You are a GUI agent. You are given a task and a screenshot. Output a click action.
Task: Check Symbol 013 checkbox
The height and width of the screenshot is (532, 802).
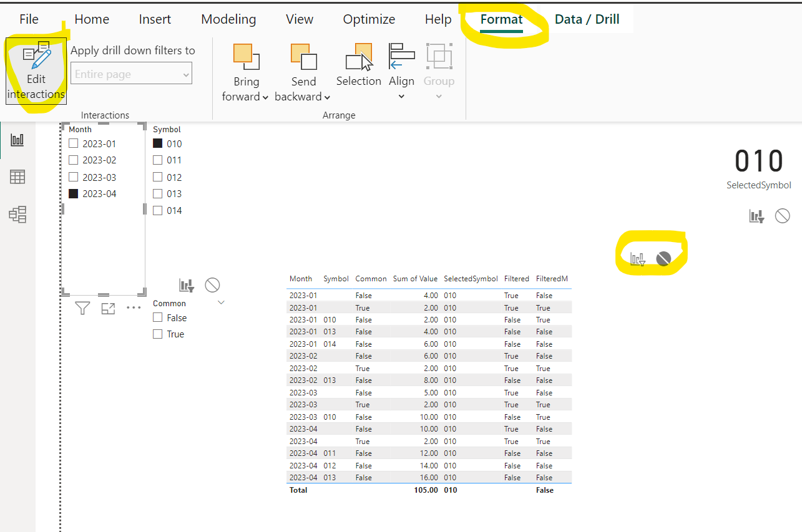(158, 193)
